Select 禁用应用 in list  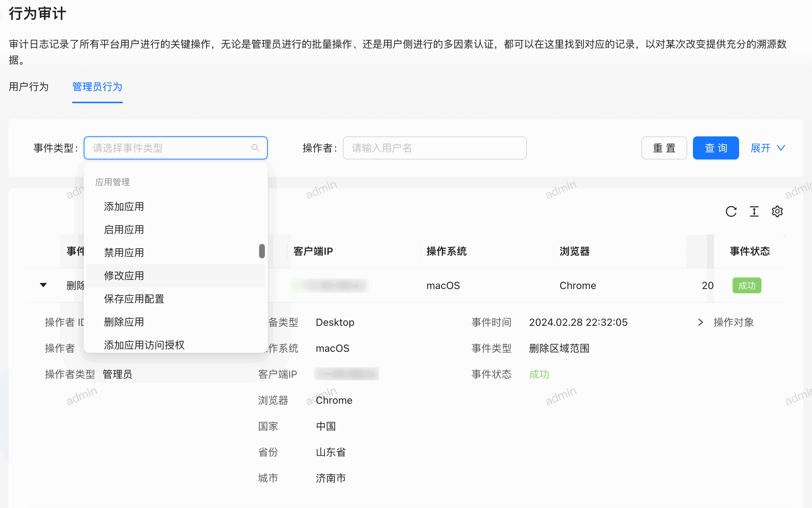176,253
